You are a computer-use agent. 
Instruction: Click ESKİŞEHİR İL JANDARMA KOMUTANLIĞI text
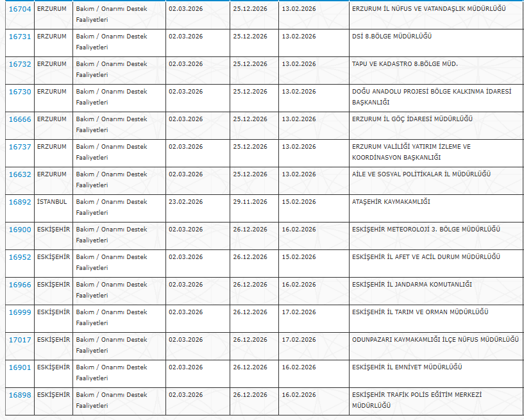coord(412,285)
